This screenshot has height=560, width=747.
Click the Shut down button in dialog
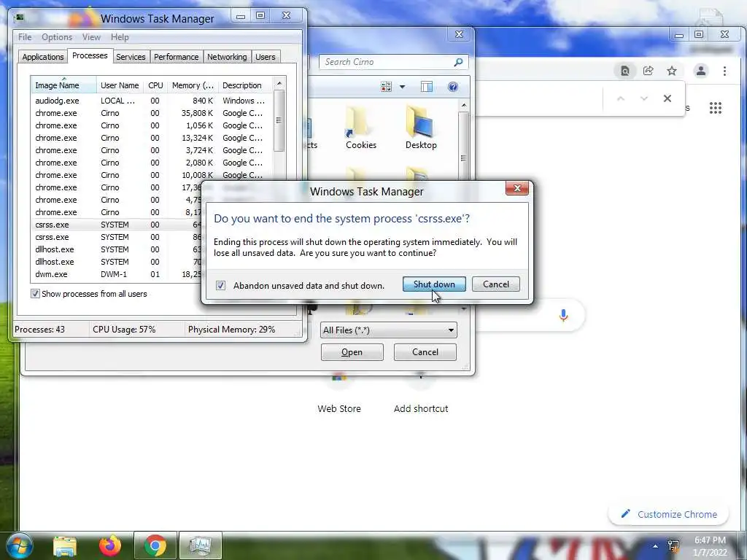(x=434, y=284)
